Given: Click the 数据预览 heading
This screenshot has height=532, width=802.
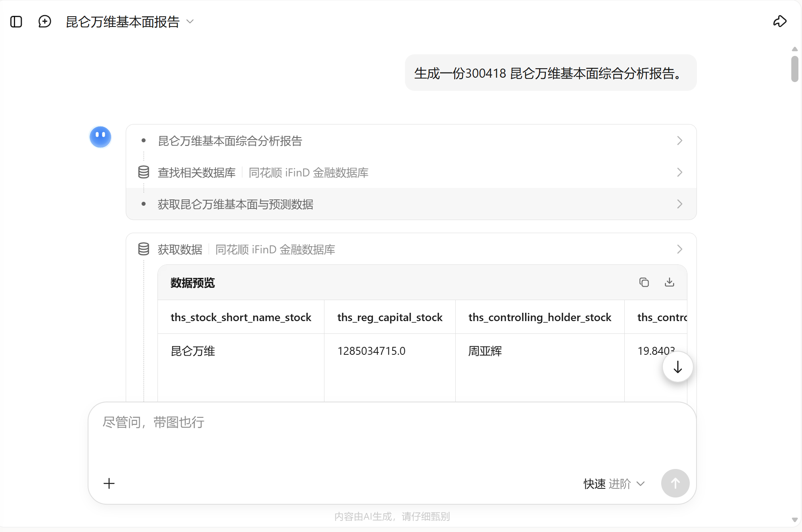Looking at the screenshot, I should pos(192,283).
